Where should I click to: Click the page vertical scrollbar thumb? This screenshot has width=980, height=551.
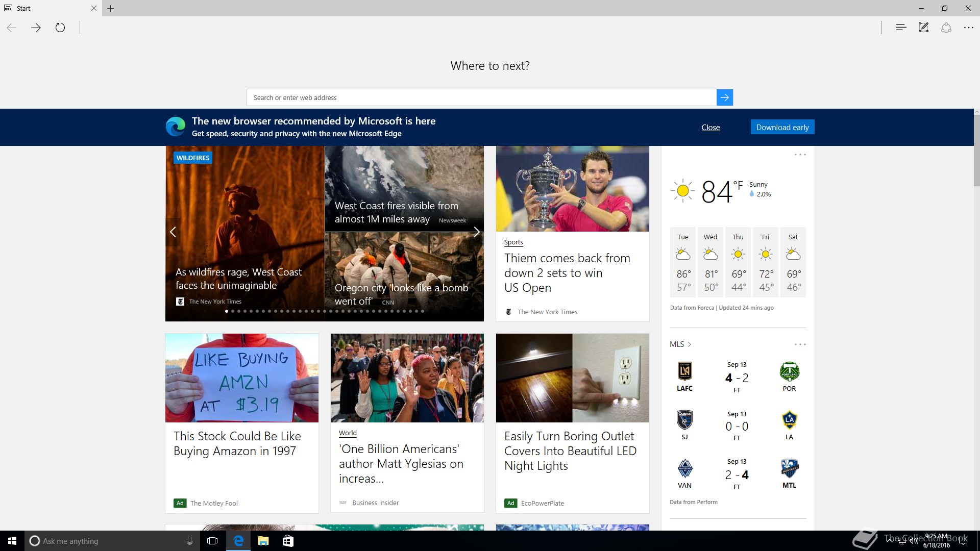(x=977, y=151)
